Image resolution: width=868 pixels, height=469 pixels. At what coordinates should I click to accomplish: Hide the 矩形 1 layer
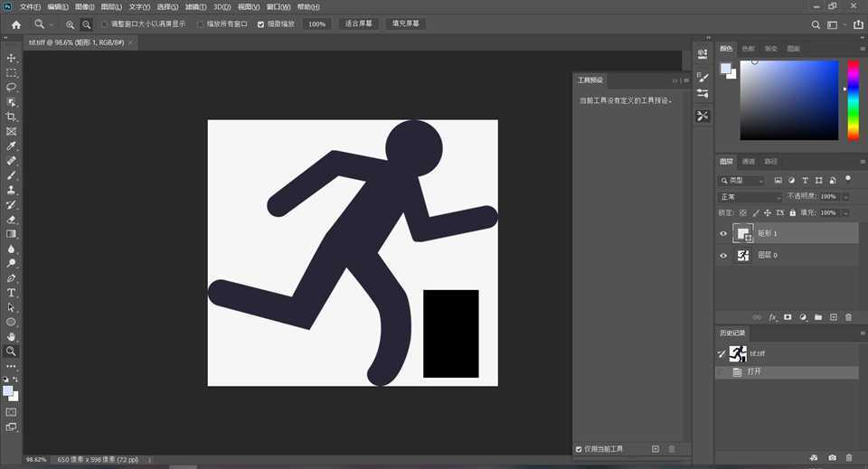coord(723,234)
